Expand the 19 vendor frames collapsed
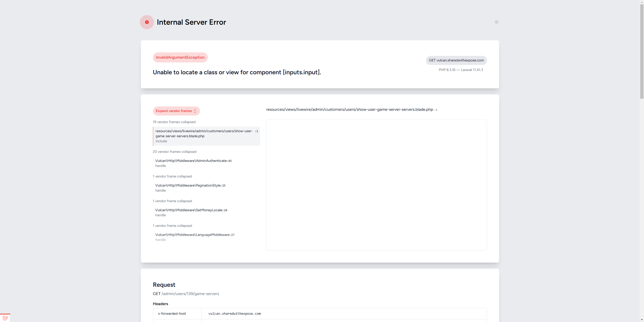 (174, 122)
